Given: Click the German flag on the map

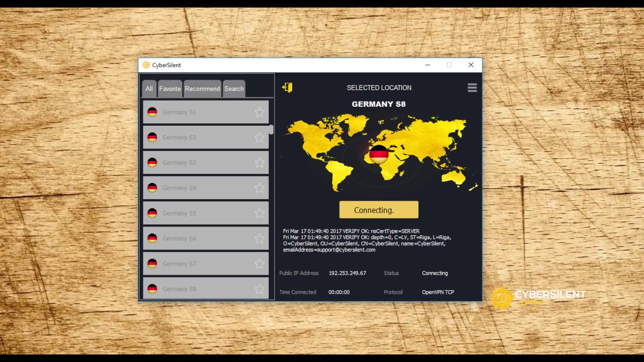Looking at the screenshot, I should 379,154.
